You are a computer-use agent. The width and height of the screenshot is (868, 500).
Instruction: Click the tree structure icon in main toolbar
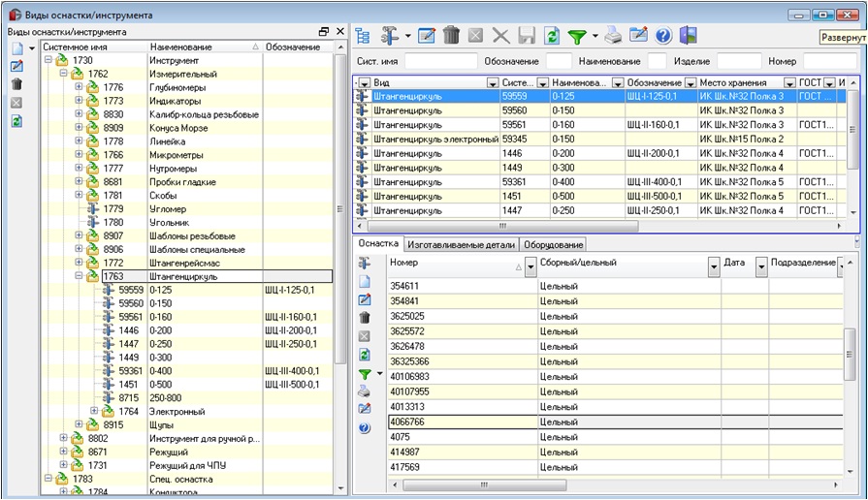(363, 36)
